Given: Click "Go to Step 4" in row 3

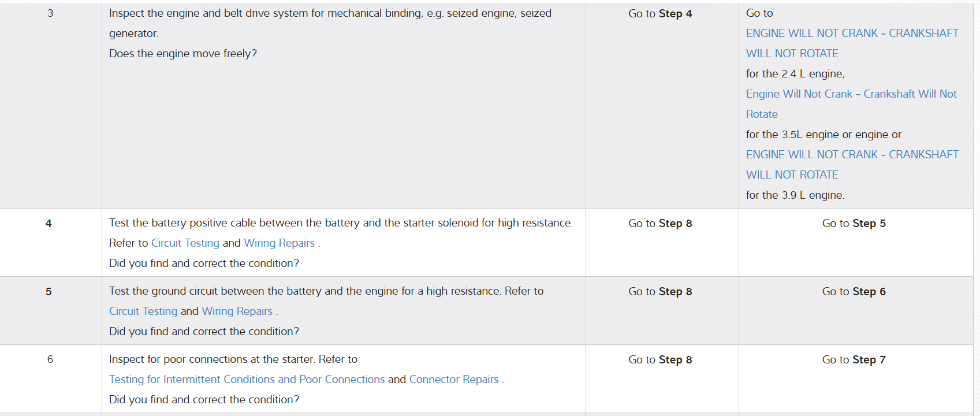Looking at the screenshot, I should coord(660,14).
